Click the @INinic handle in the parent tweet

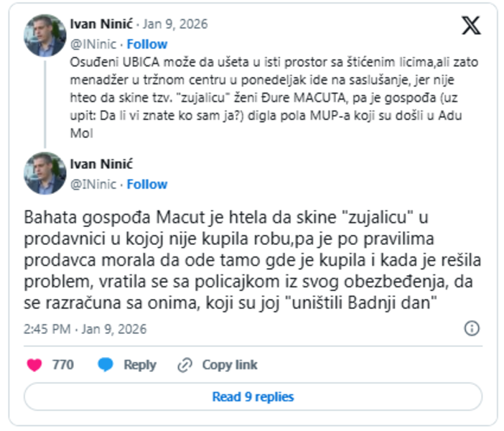pos(93,44)
